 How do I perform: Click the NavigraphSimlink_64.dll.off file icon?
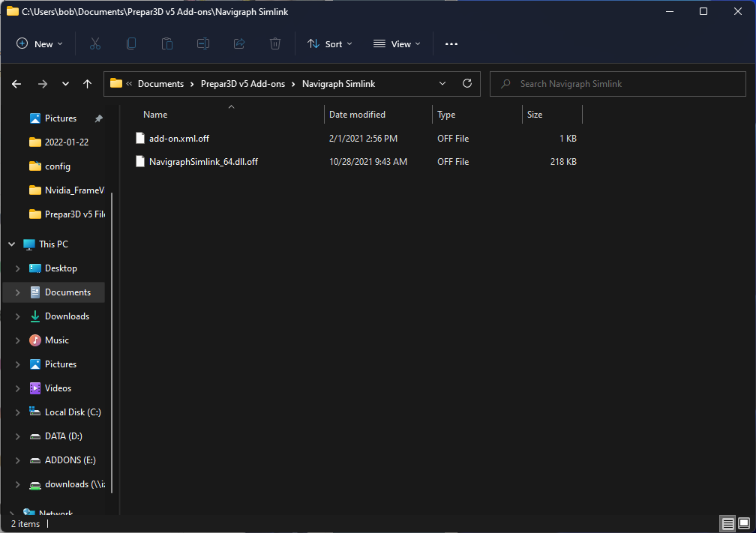pyautogui.click(x=139, y=161)
